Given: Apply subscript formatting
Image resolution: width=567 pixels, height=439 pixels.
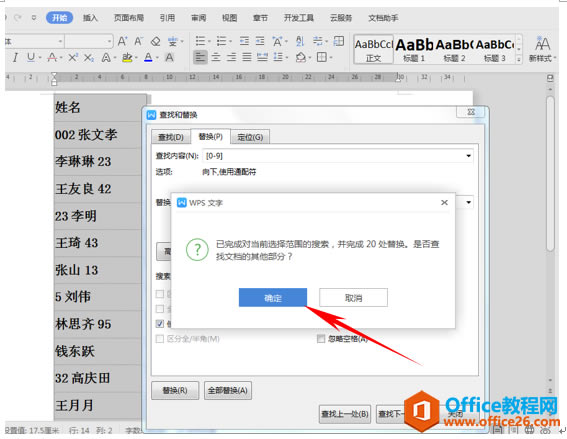Looking at the screenshot, I should (x=89, y=57).
